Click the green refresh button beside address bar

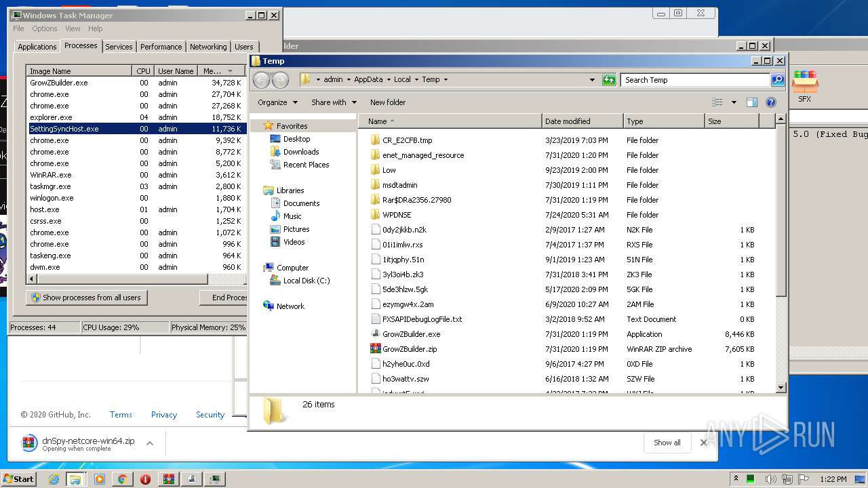click(609, 80)
